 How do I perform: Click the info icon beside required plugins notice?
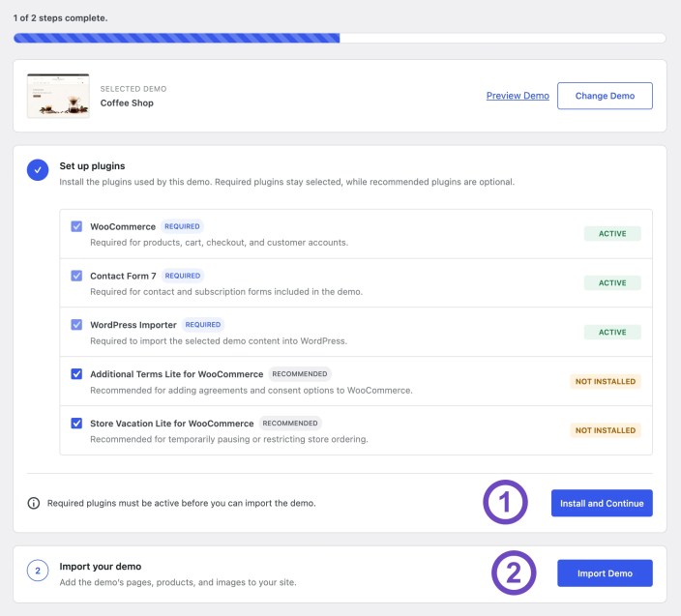(x=34, y=503)
